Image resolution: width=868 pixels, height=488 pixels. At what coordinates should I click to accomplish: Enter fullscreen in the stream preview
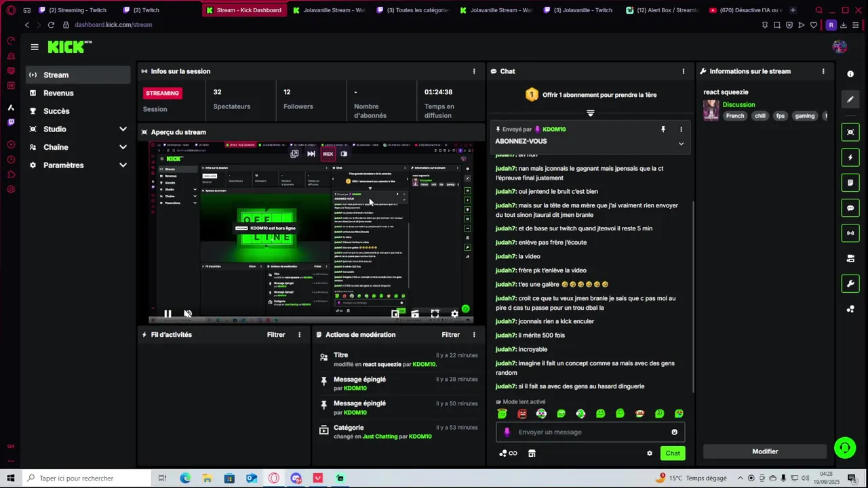pyautogui.click(x=435, y=314)
